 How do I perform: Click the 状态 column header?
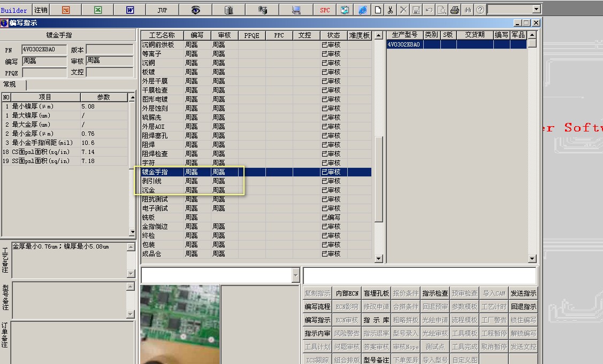click(333, 35)
